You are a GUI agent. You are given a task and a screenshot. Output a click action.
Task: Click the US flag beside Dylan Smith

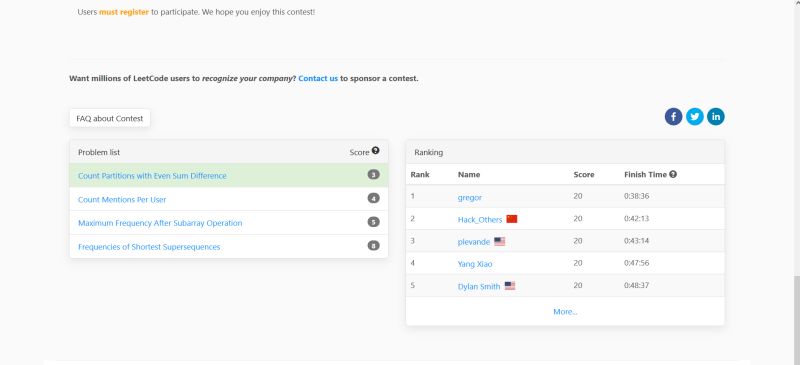pyautogui.click(x=510, y=286)
